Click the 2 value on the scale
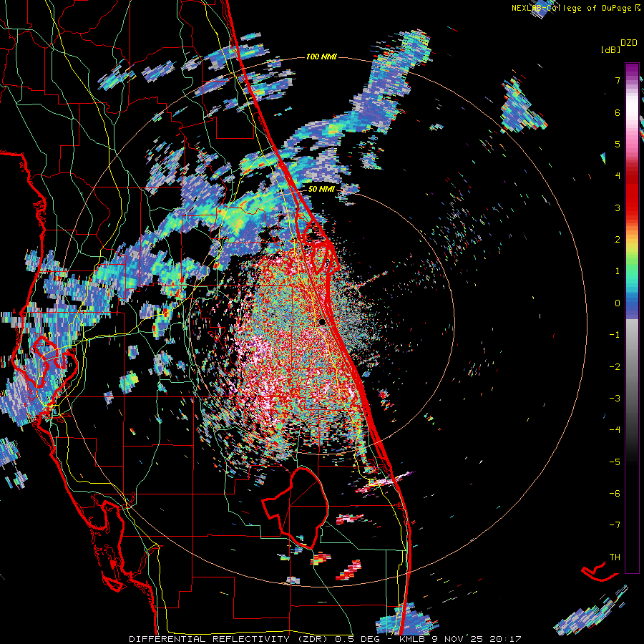Viewport: 644px width, 644px height. coord(618,240)
